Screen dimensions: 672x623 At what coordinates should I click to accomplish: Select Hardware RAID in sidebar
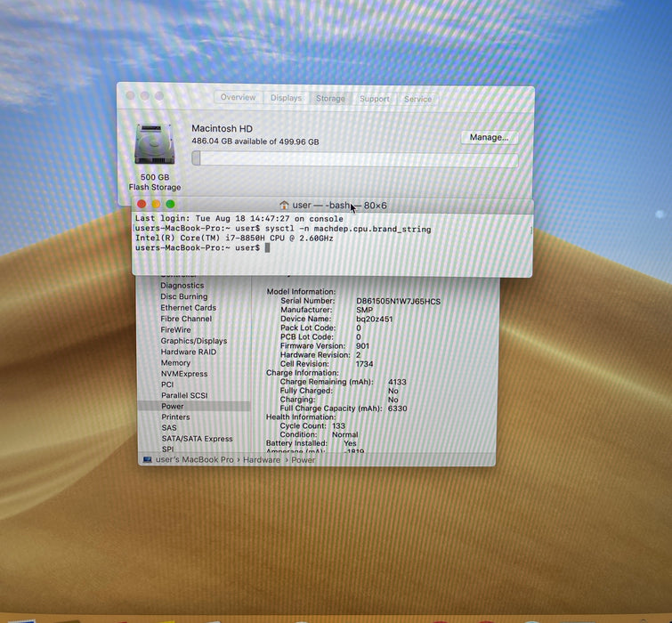(x=189, y=352)
